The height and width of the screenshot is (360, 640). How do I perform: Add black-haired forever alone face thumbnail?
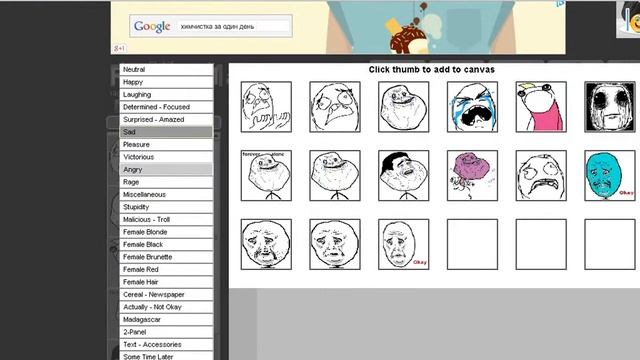click(404, 176)
